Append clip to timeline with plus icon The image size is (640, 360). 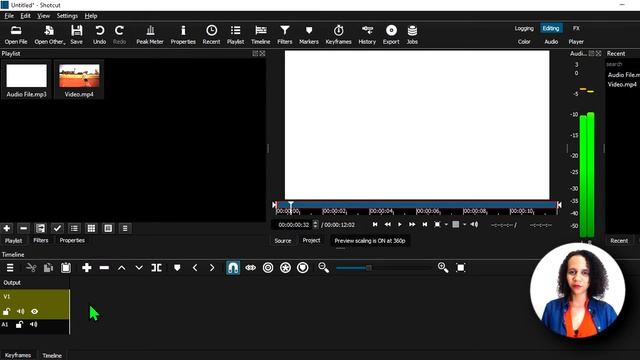[x=87, y=268]
